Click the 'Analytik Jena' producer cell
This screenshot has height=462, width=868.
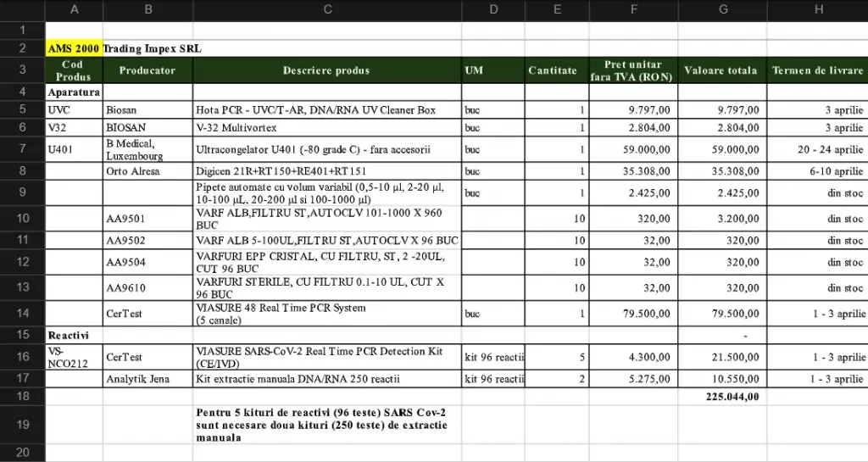click(x=147, y=378)
